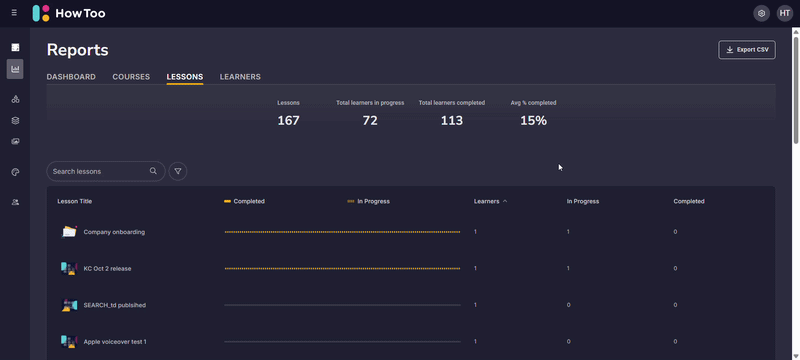800x360 pixels.
Task: Click the KC Oct 2 release progress bar
Action: [342, 269]
